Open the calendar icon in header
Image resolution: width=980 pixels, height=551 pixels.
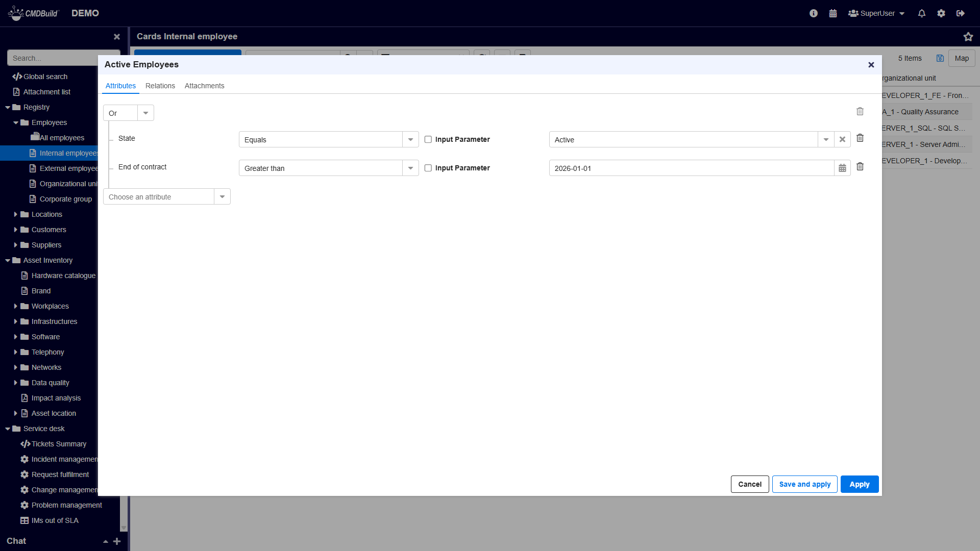coord(833,14)
